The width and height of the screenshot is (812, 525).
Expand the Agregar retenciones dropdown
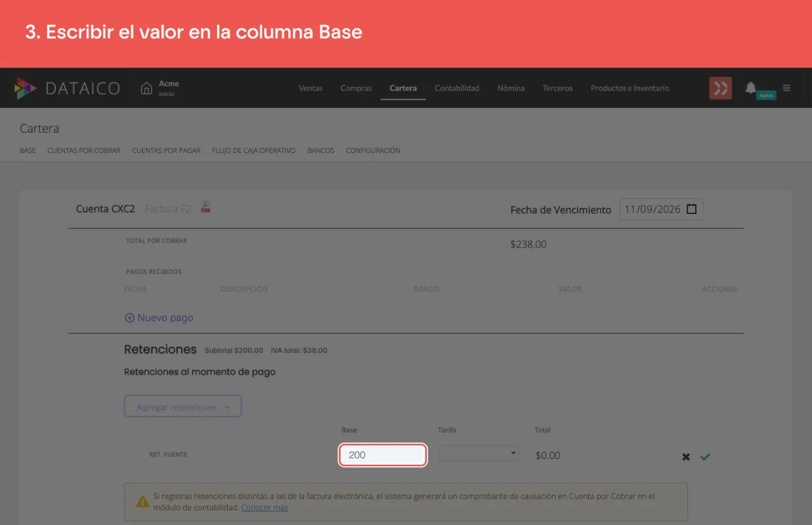click(183, 406)
